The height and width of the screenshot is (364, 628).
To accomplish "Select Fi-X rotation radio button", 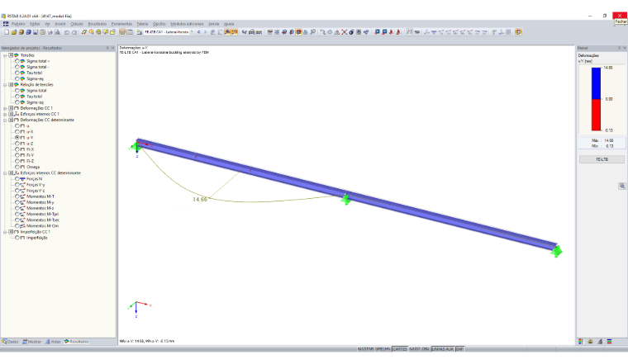I will (x=17, y=149).
